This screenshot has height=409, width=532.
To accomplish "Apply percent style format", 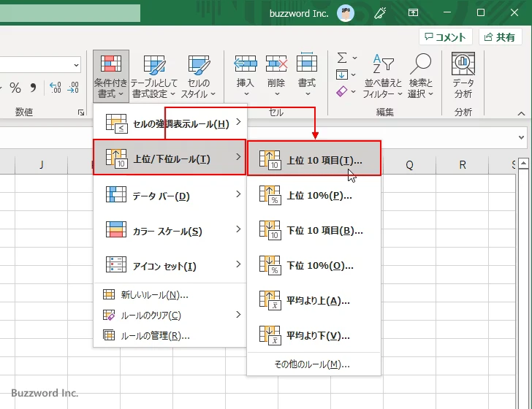I will pos(15,88).
